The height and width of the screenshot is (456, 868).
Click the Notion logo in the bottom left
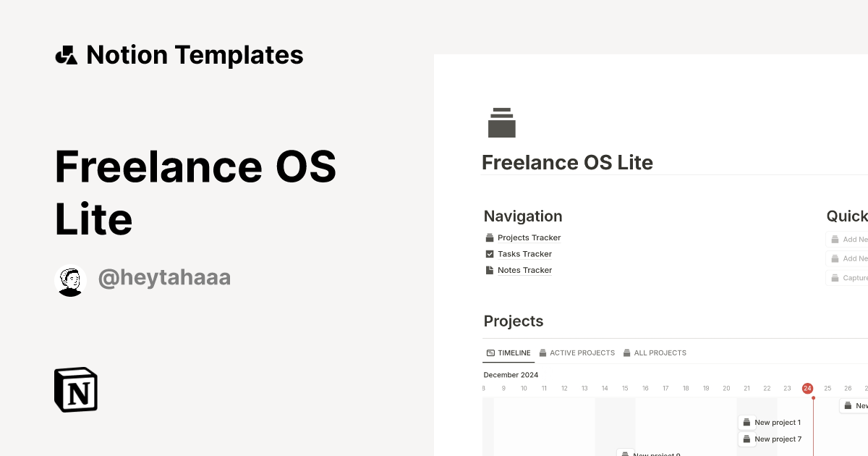(x=75, y=389)
